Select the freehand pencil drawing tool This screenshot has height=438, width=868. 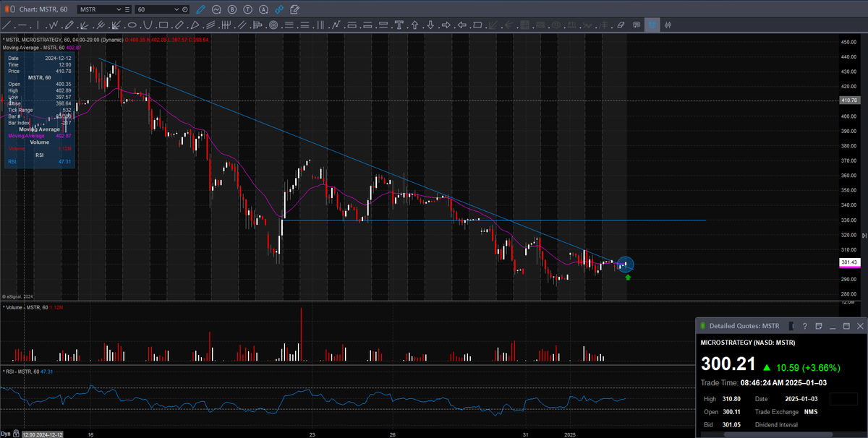[x=69, y=25]
